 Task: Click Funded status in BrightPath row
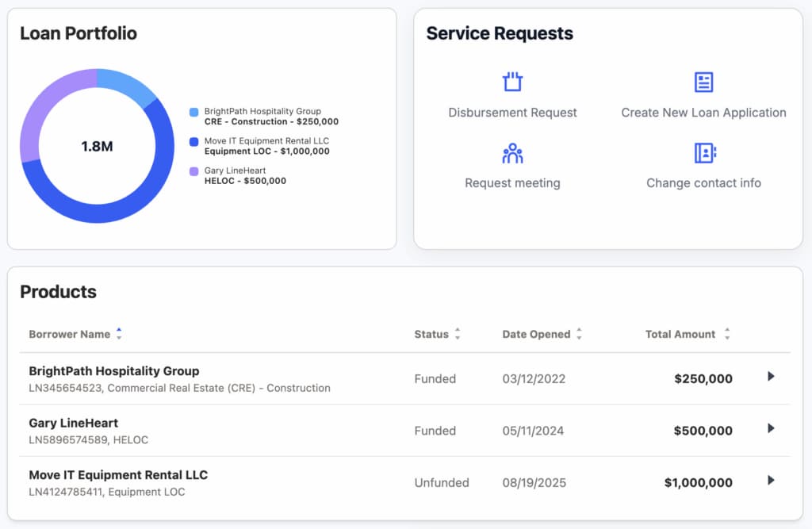click(435, 379)
